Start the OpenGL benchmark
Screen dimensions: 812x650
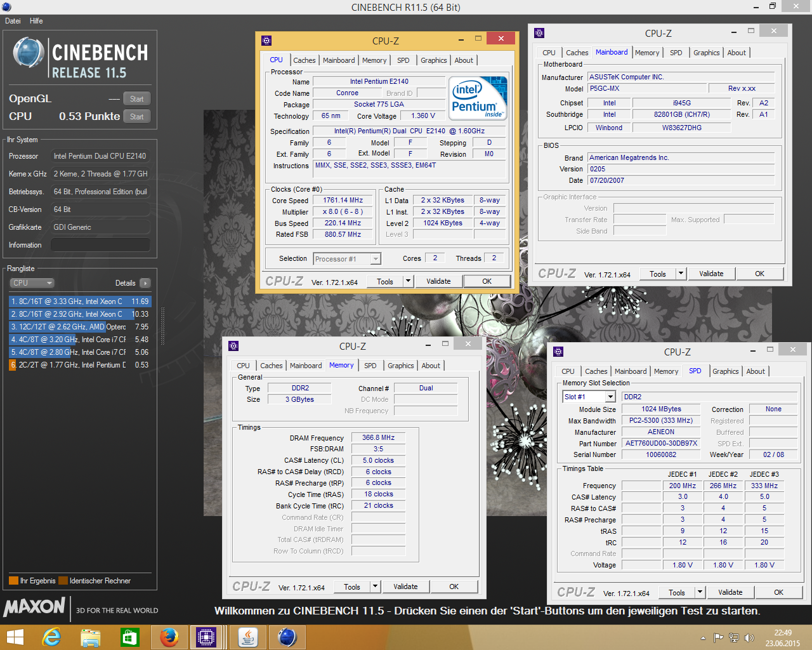[136, 98]
